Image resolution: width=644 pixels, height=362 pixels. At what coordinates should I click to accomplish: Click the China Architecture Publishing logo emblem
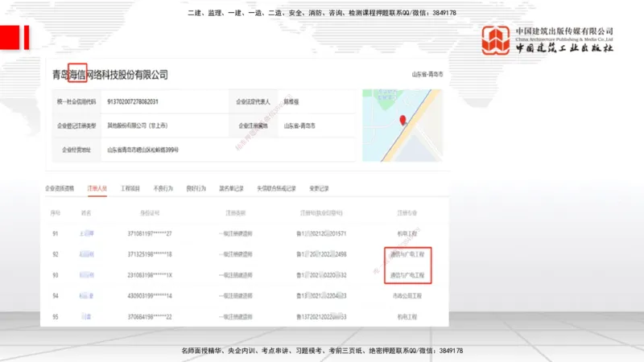pyautogui.click(x=496, y=39)
